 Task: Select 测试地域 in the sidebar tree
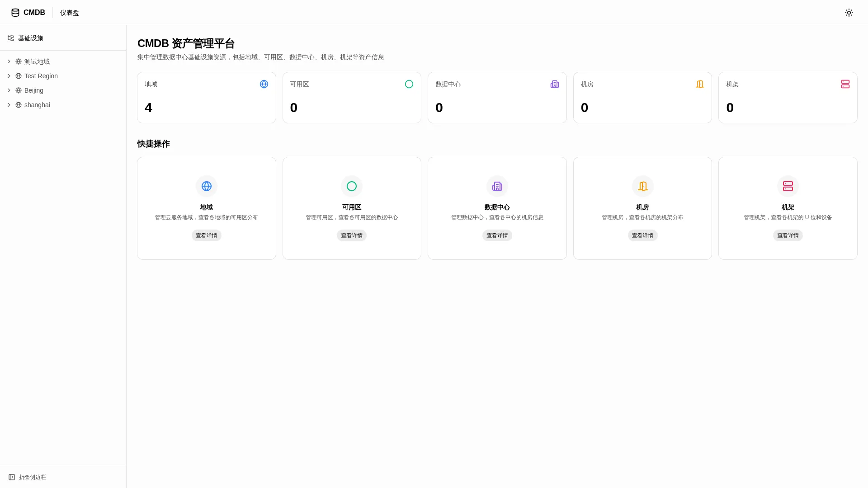37,61
